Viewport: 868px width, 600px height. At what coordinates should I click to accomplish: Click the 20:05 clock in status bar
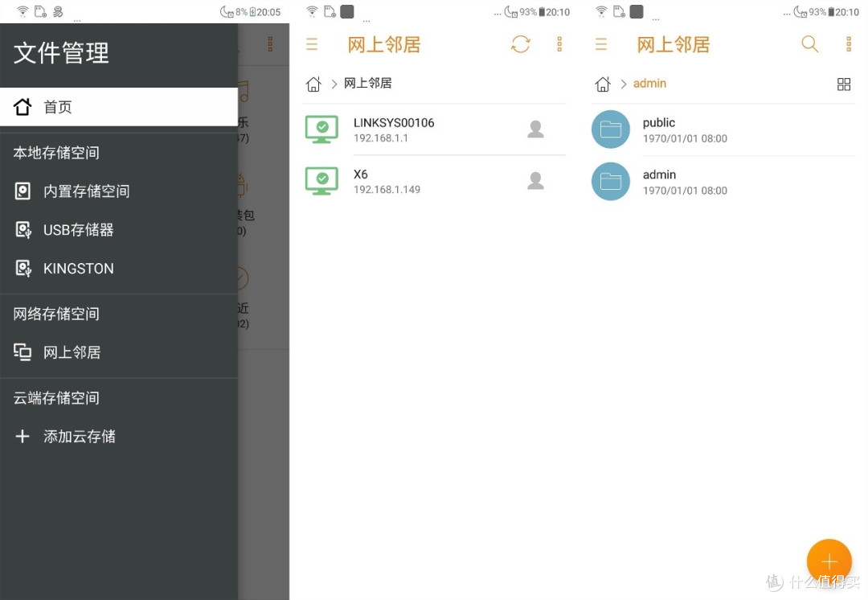coord(268,11)
